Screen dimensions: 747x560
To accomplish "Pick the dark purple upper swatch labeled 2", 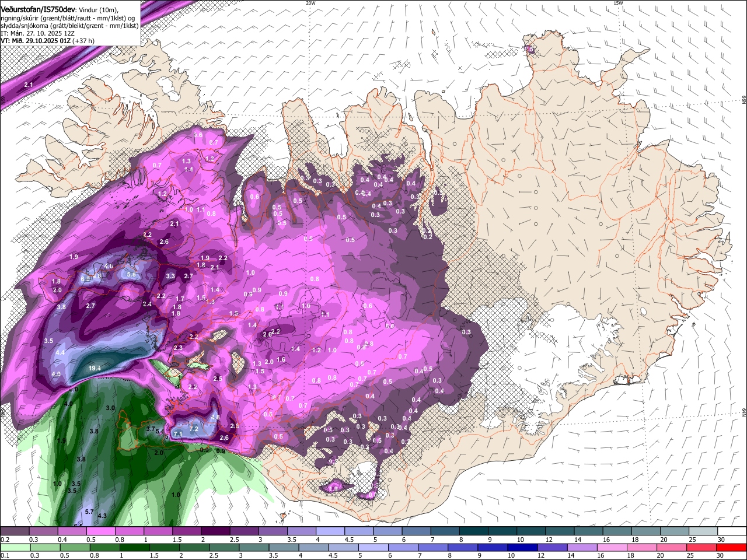I will point(215,531).
